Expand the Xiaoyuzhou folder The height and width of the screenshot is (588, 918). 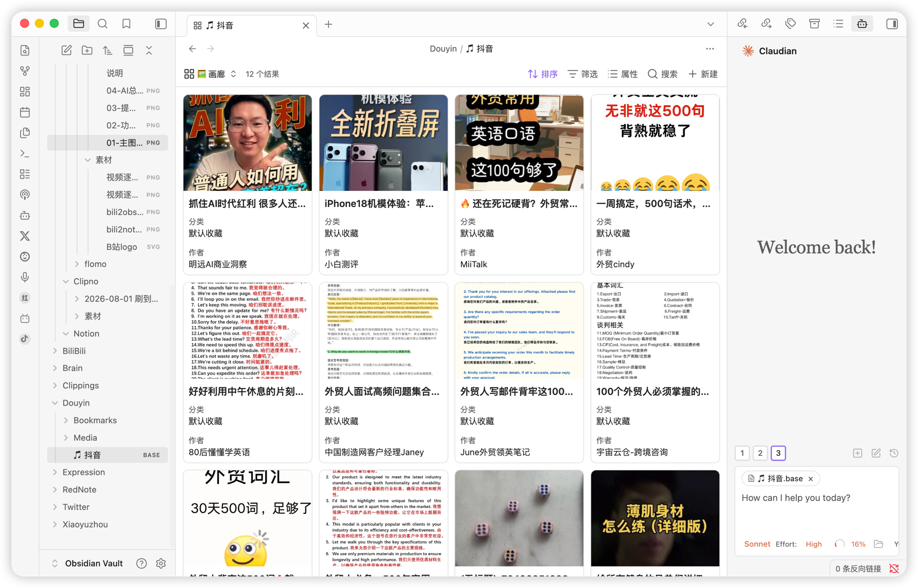click(55, 525)
